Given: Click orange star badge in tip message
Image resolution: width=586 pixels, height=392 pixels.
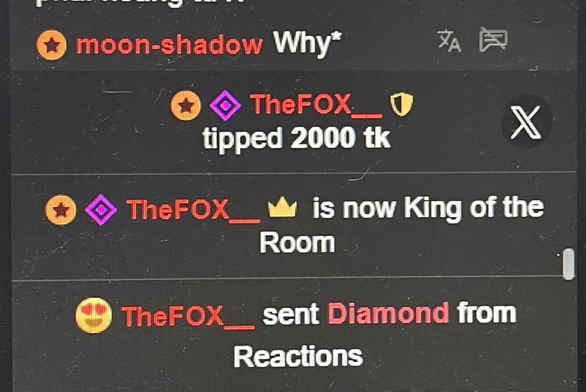Looking at the screenshot, I should [186, 105].
